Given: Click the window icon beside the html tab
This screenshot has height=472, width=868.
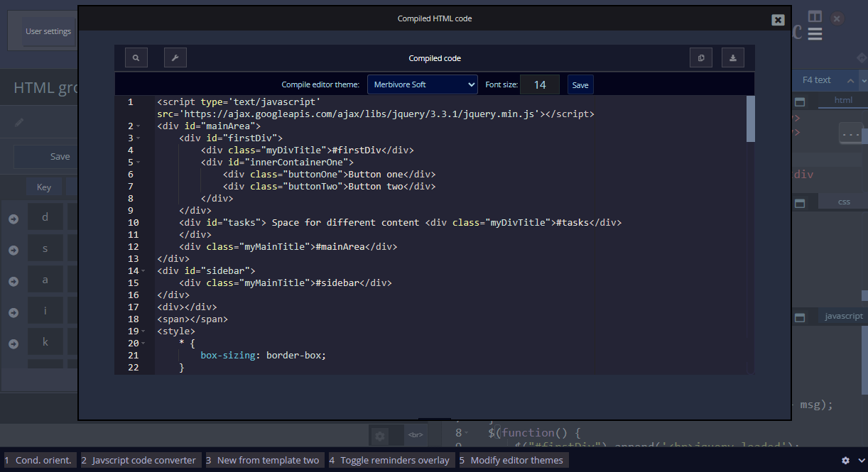Looking at the screenshot, I should (799, 101).
